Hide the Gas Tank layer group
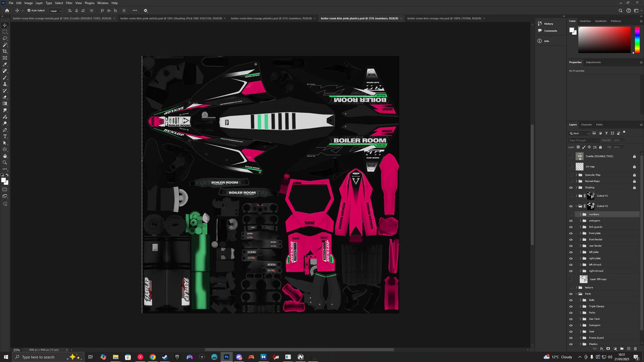The height and width of the screenshot is (362, 644). (x=571, y=319)
